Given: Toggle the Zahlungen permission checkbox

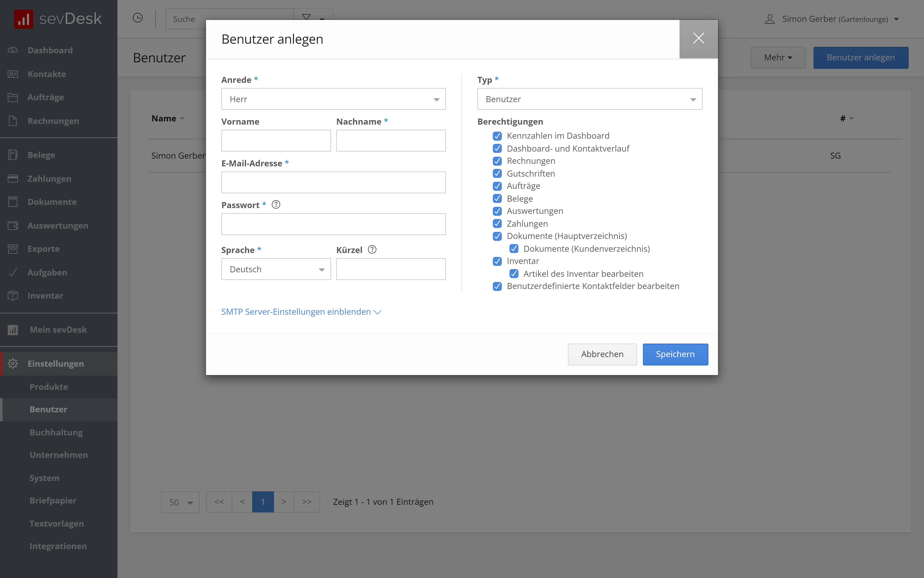Looking at the screenshot, I should point(497,224).
